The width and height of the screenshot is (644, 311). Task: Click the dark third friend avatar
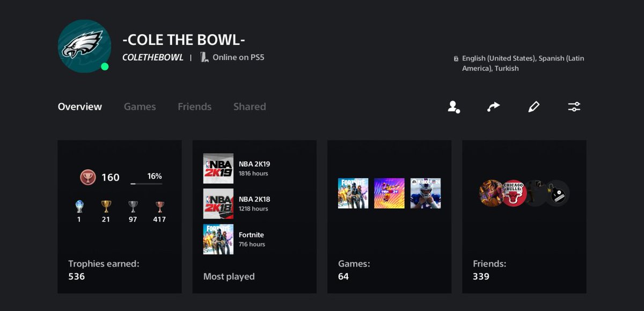pyautogui.click(x=535, y=193)
